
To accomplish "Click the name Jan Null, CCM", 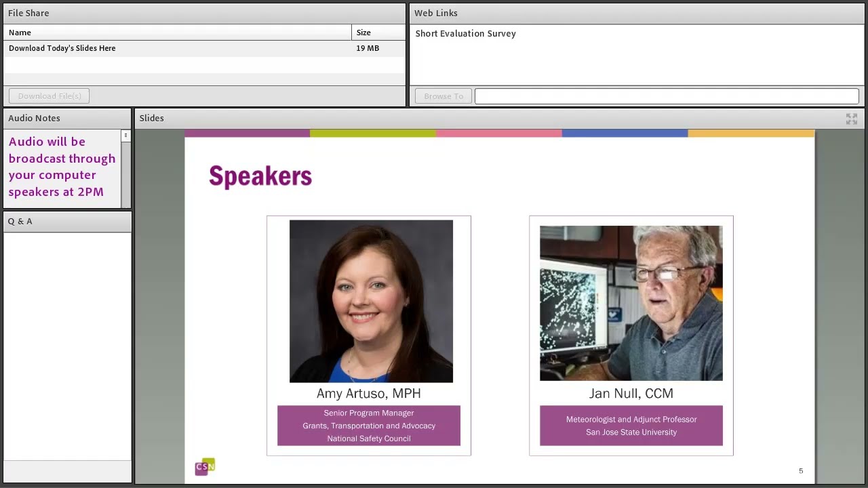I will coord(631,393).
